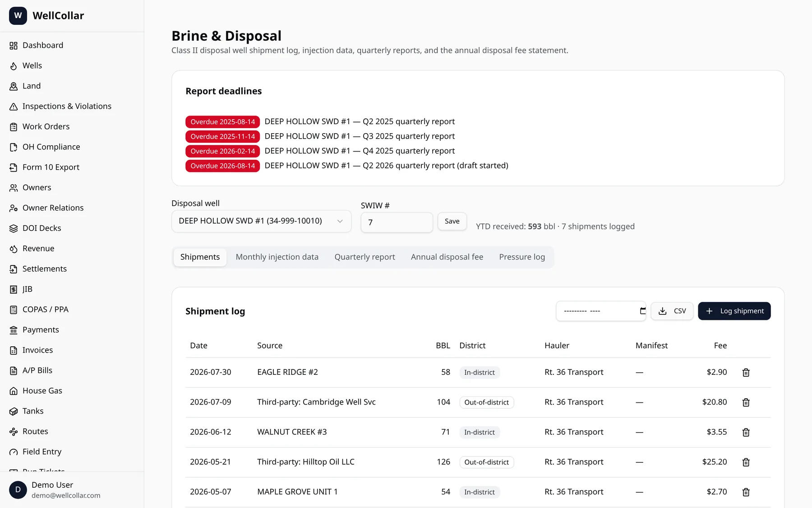Delete the Cambridge Well Svc shipment
Screen dimensions: 812x508
click(x=746, y=402)
